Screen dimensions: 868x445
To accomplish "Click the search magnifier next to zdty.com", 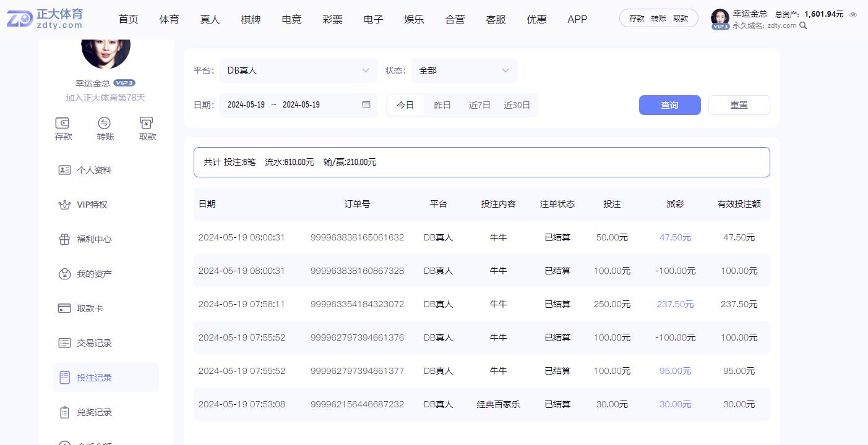I will (803, 26).
